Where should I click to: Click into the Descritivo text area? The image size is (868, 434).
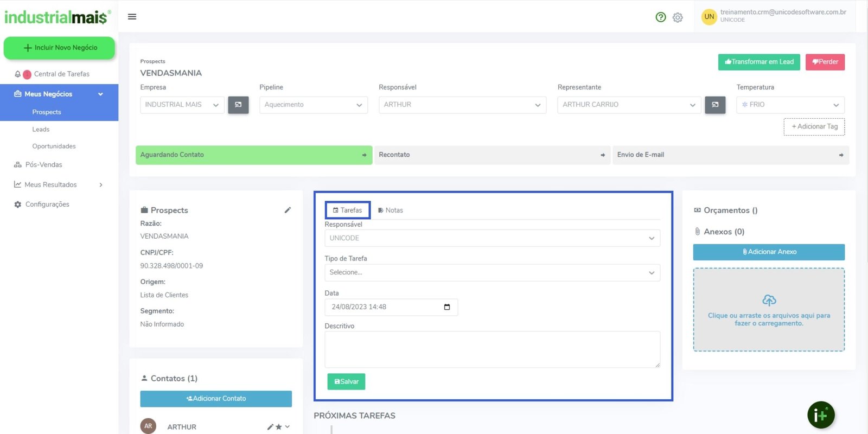pos(492,349)
